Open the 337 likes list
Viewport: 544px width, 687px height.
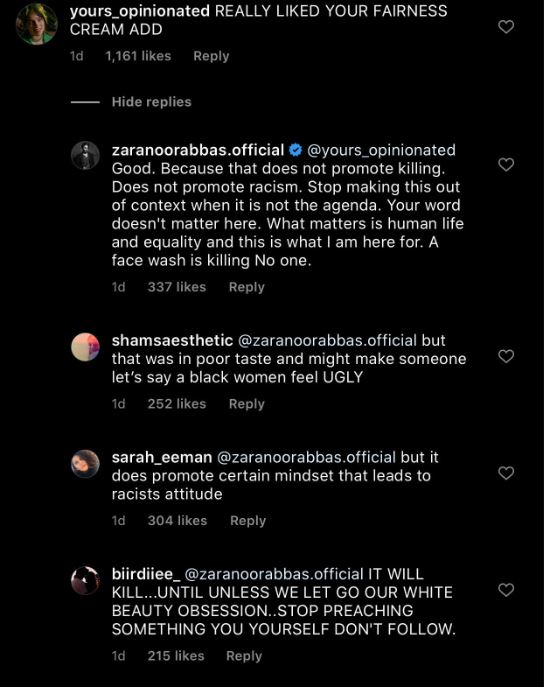point(177,287)
